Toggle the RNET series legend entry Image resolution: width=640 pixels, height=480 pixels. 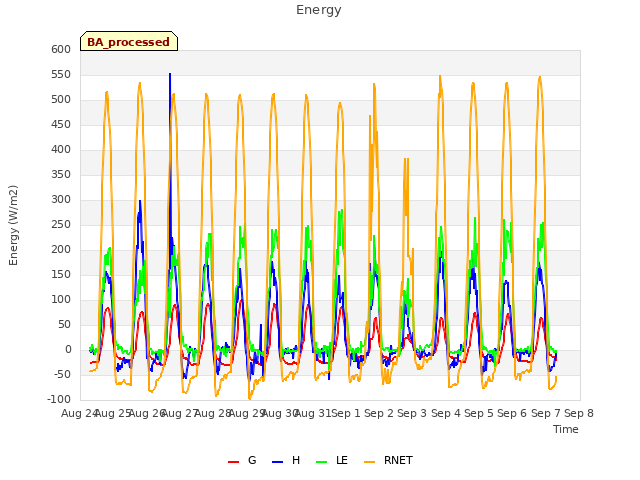[x=388, y=460]
